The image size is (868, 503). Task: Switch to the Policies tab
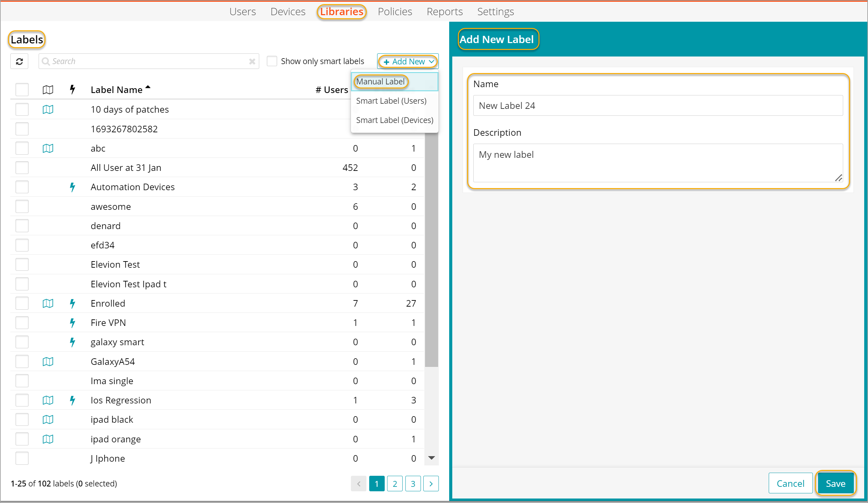click(395, 12)
